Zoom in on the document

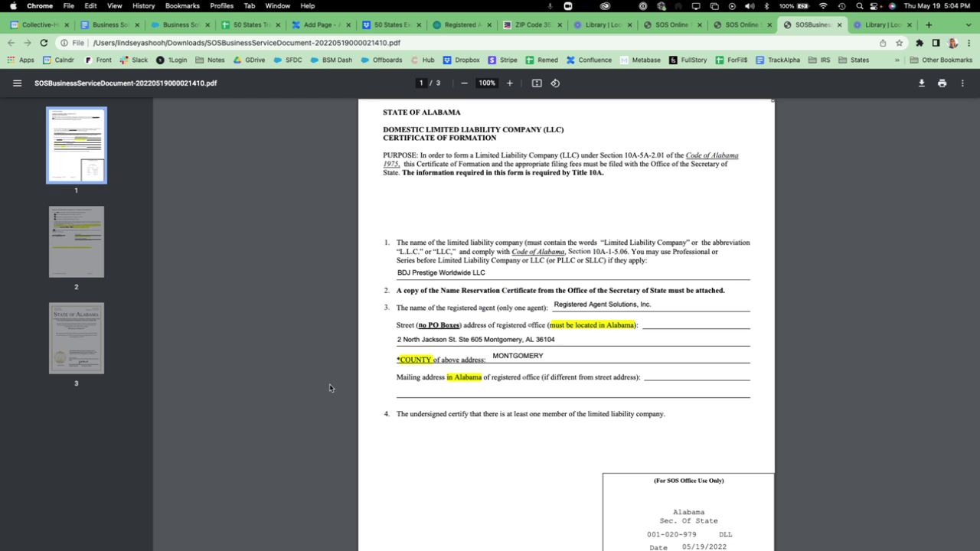[x=510, y=83]
